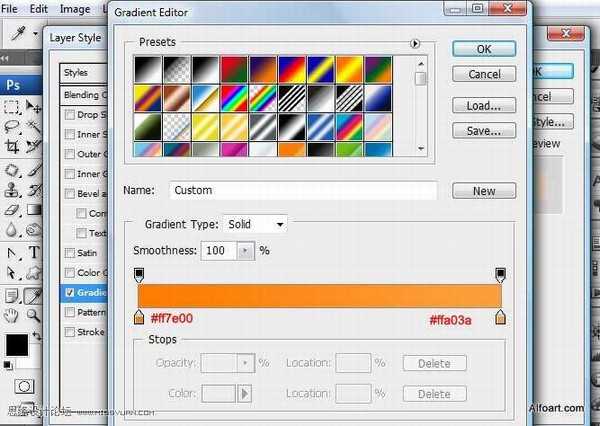This screenshot has width=600, height=426.
Task: Enable the Contour checkbox
Action: [81, 214]
